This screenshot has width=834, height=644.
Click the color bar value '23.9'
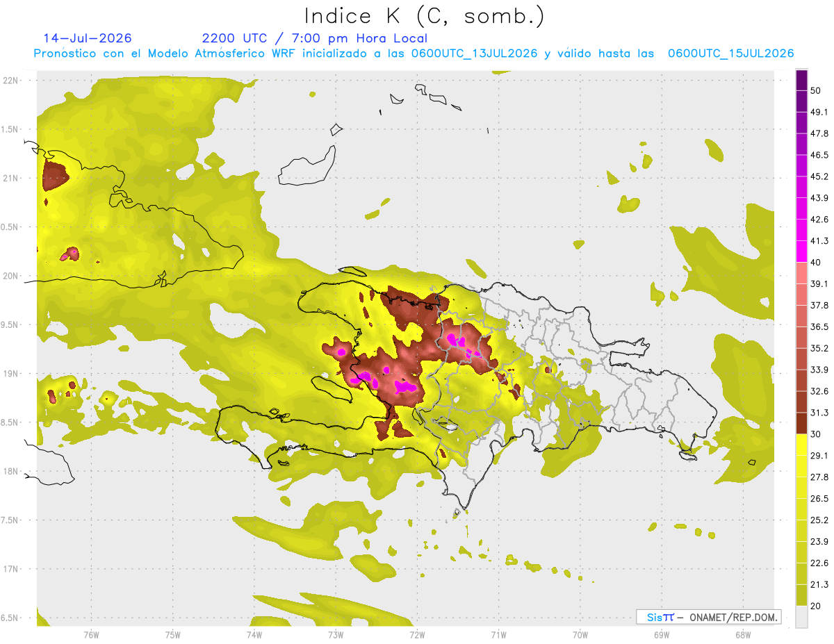[x=820, y=542]
